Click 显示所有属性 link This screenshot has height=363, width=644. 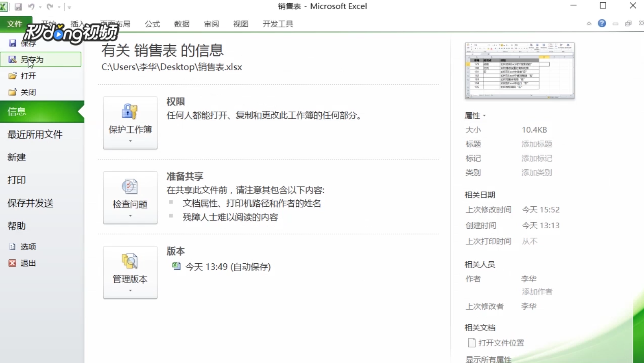[489, 359]
